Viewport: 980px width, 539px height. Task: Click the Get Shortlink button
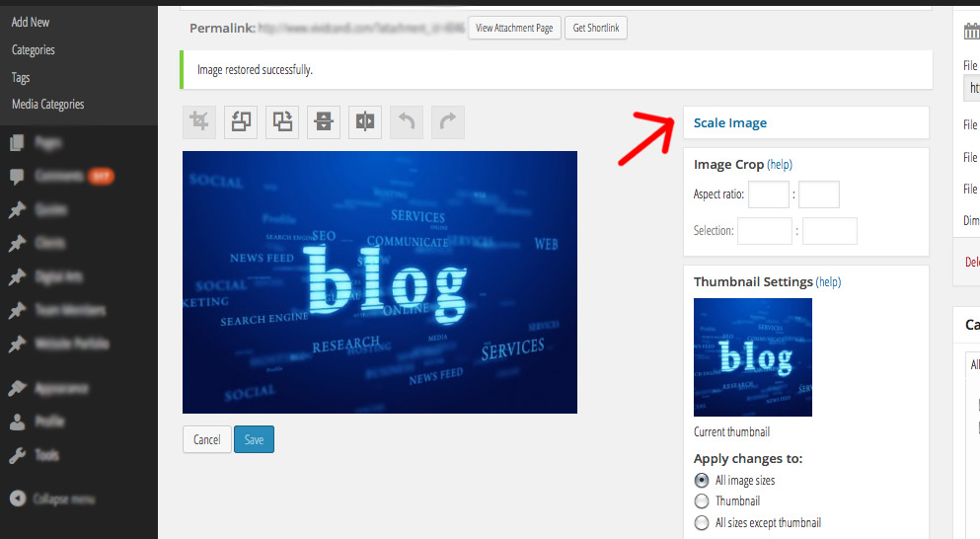[x=596, y=29]
